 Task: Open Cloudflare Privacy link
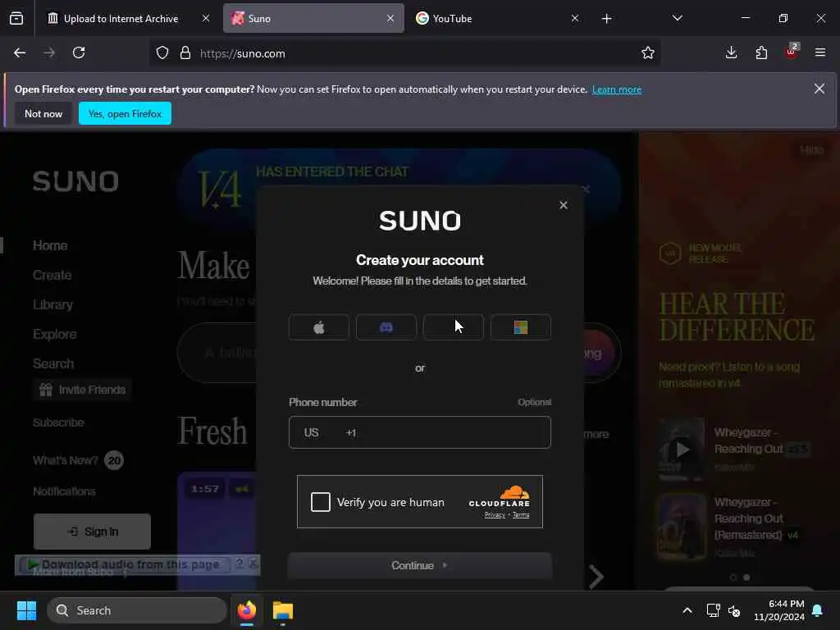[495, 515]
